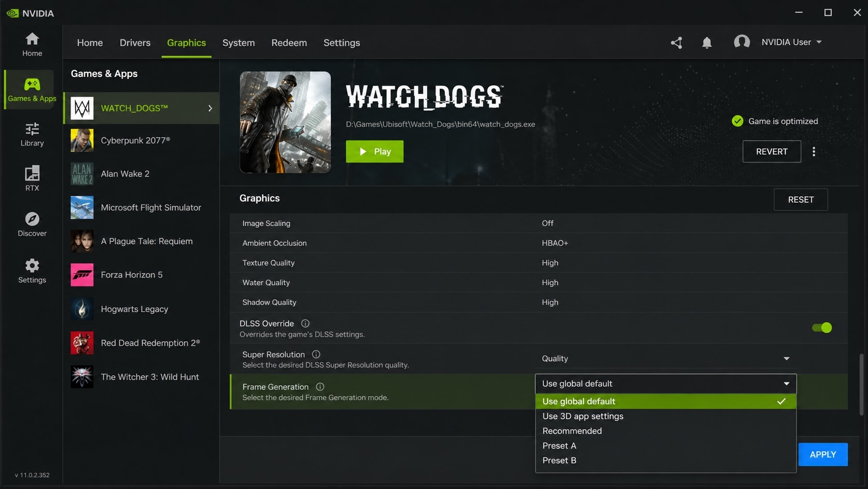Click the Texture Quality High value

click(x=550, y=263)
